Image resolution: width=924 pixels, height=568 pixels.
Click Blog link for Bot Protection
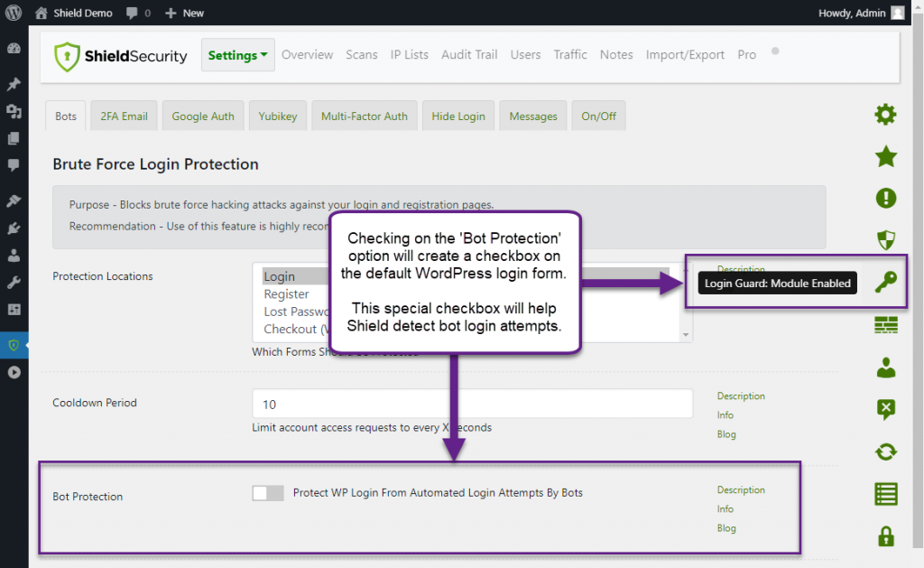pos(726,528)
